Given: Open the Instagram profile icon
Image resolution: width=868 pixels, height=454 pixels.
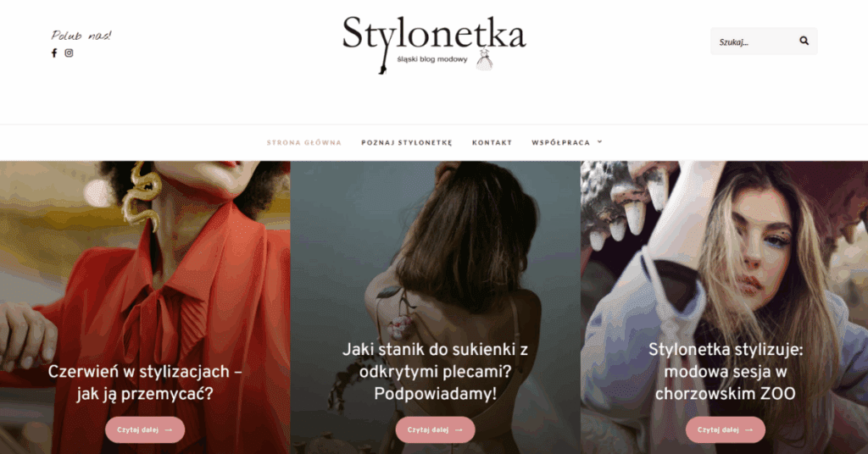Looking at the screenshot, I should point(69,53).
